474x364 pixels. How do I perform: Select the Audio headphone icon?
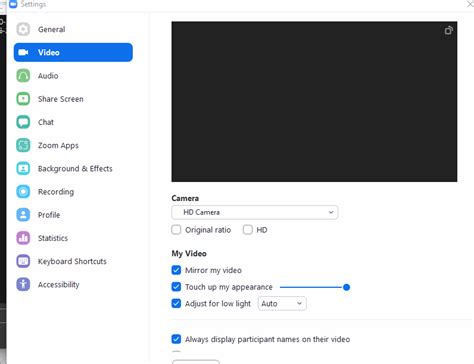[x=23, y=76]
